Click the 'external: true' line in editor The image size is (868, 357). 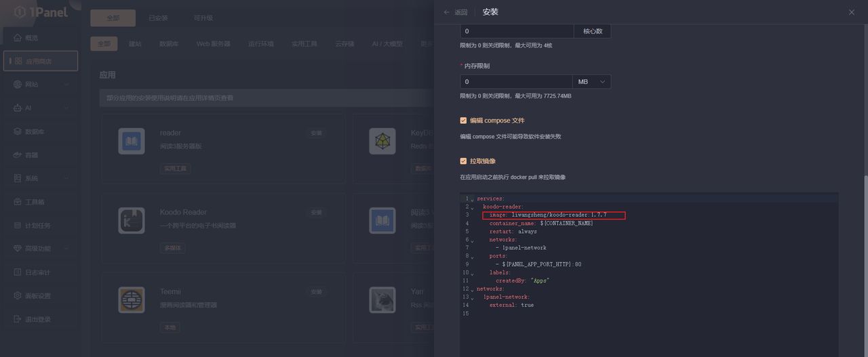pos(511,306)
